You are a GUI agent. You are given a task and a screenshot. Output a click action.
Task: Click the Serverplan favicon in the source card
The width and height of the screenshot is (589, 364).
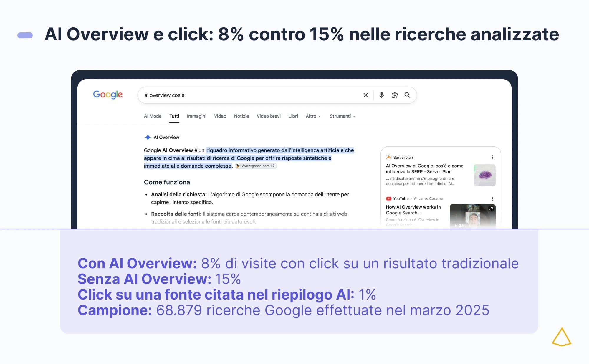(389, 157)
